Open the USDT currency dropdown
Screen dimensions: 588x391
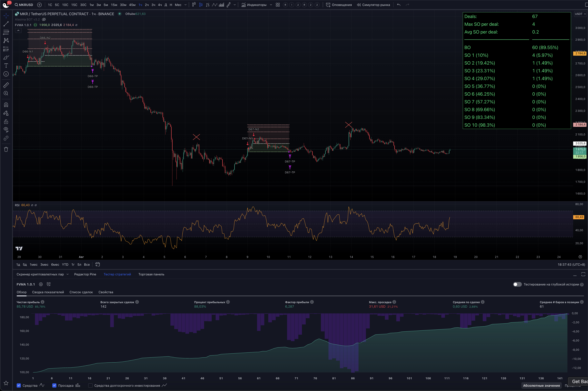click(x=580, y=14)
